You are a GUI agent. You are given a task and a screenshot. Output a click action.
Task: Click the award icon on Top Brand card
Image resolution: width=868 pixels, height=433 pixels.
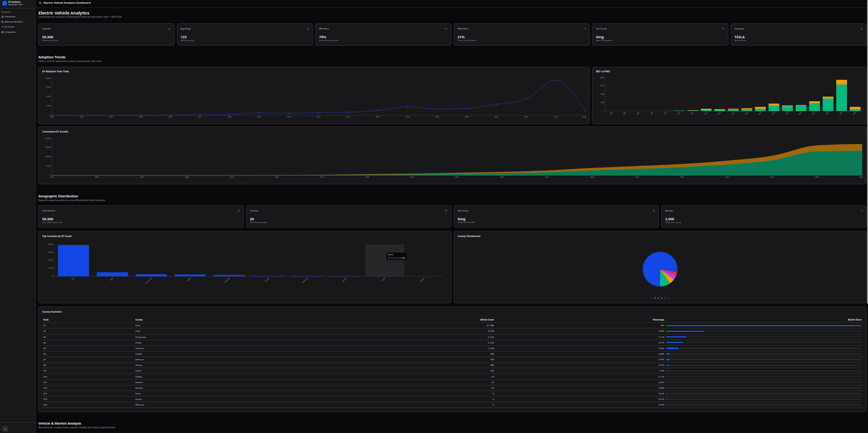pos(861,28)
